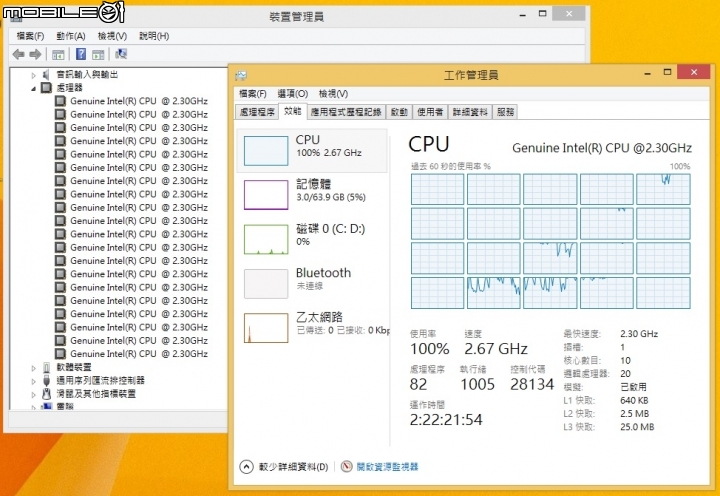Collapse 處理器 processors node arrow
Screen dimensions: 720x496
coord(34,88)
